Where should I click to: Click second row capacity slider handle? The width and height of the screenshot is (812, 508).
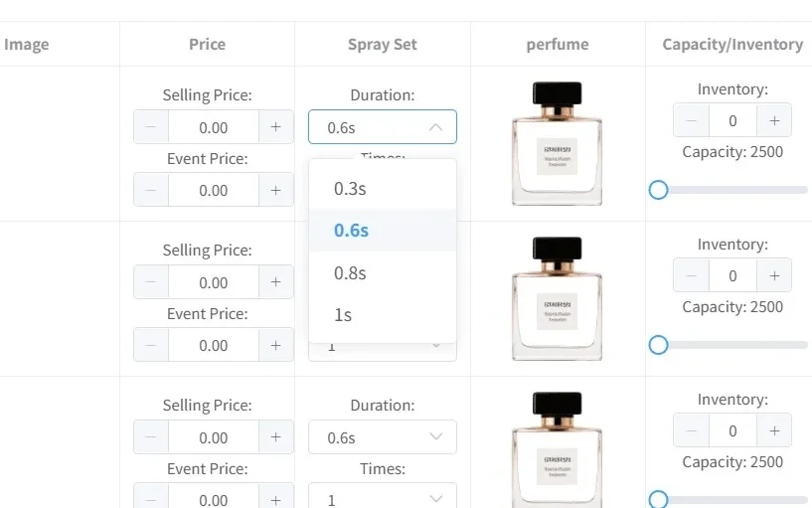[x=658, y=345]
